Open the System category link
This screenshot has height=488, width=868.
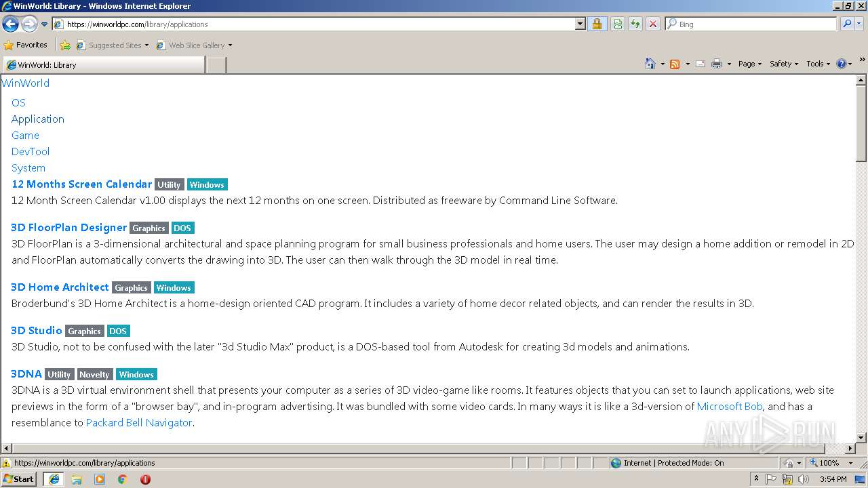(28, 168)
